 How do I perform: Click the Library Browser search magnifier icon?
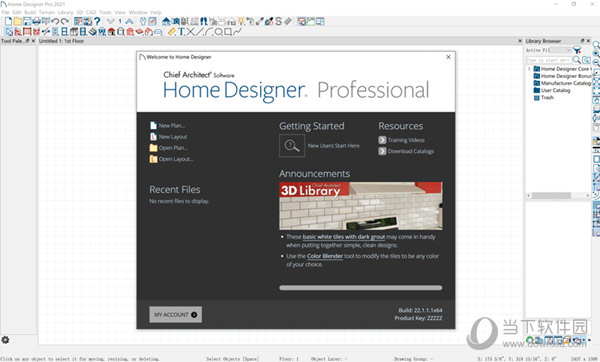pos(577,60)
